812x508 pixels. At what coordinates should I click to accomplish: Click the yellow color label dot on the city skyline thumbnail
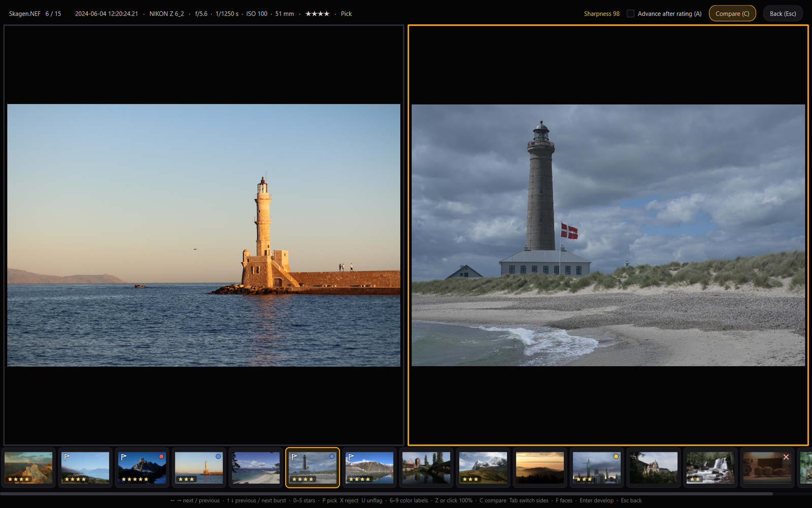click(616, 457)
